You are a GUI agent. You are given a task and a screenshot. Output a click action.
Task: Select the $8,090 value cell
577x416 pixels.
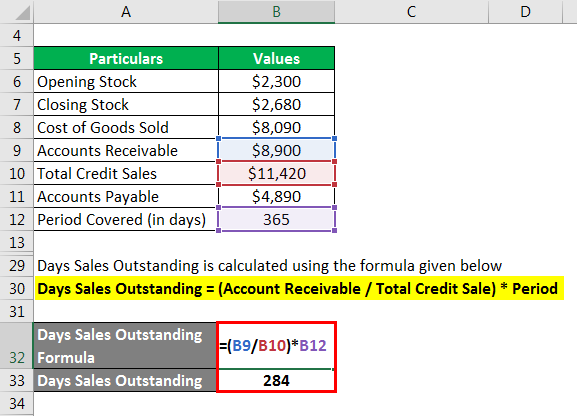click(x=276, y=127)
